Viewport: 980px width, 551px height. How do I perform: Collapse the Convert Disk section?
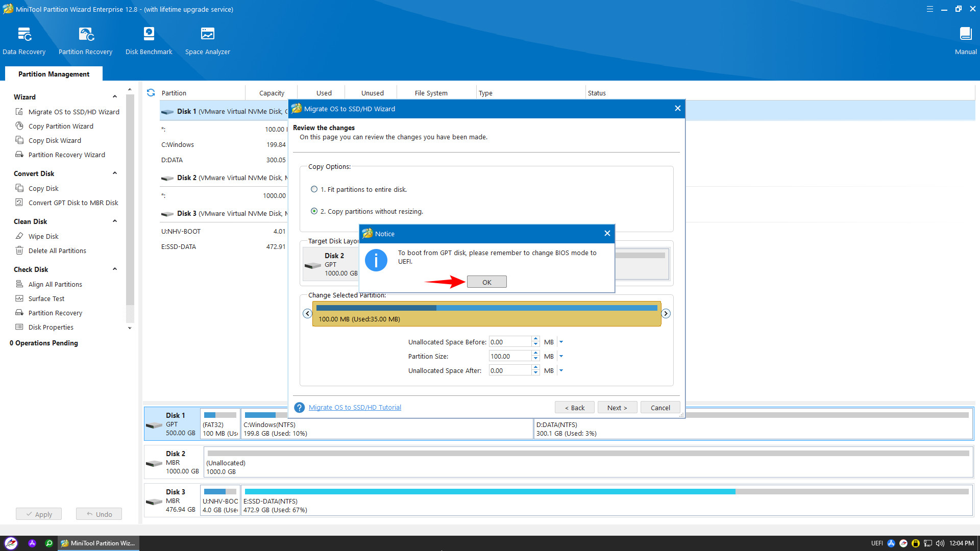(x=115, y=173)
